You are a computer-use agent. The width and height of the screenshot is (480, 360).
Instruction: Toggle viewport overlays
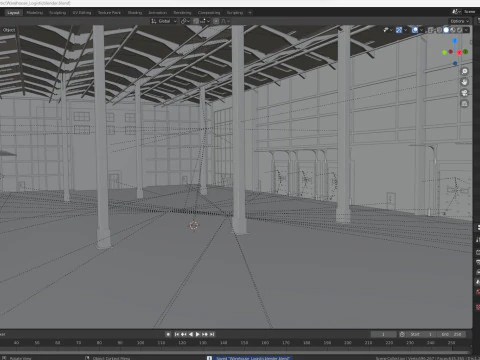[415, 30]
